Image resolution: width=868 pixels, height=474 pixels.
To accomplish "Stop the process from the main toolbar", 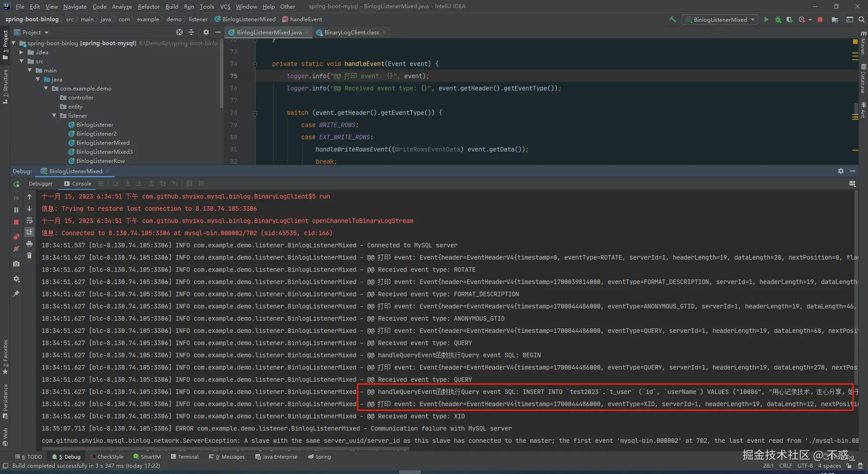I will (820, 19).
